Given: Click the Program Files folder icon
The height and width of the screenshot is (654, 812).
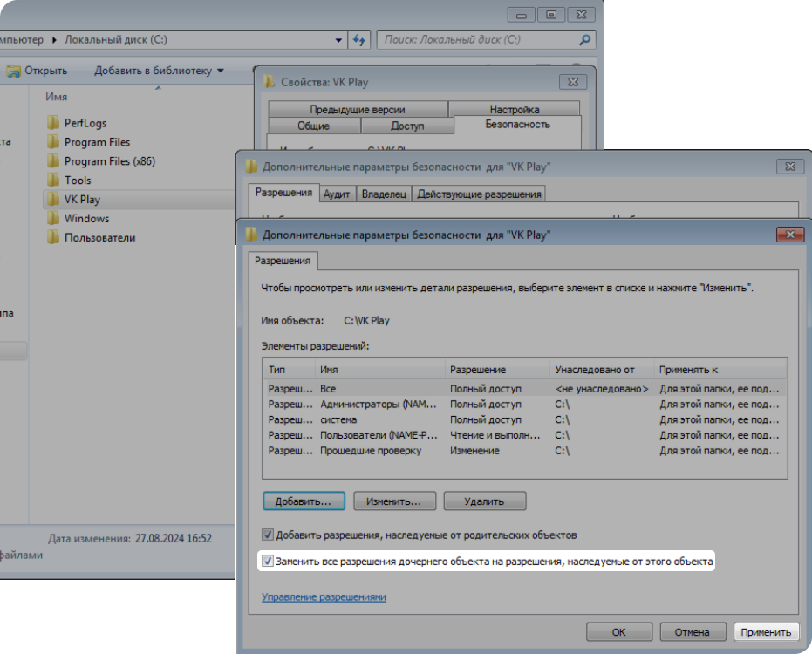Looking at the screenshot, I should tap(53, 142).
